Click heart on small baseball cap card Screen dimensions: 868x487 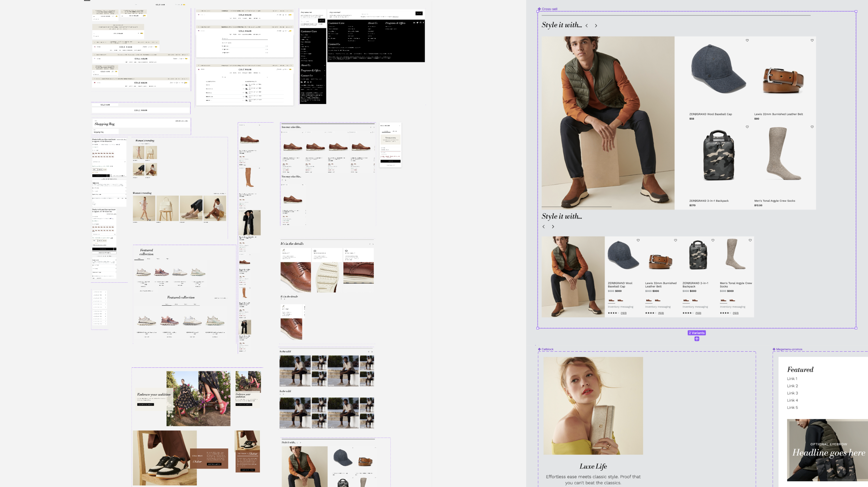coord(638,240)
